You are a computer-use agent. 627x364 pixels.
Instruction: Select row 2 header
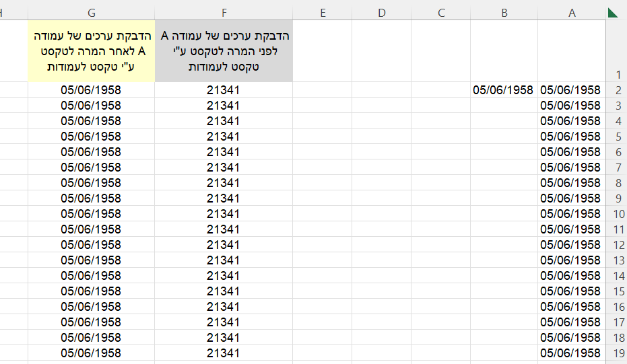pos(616,90)
